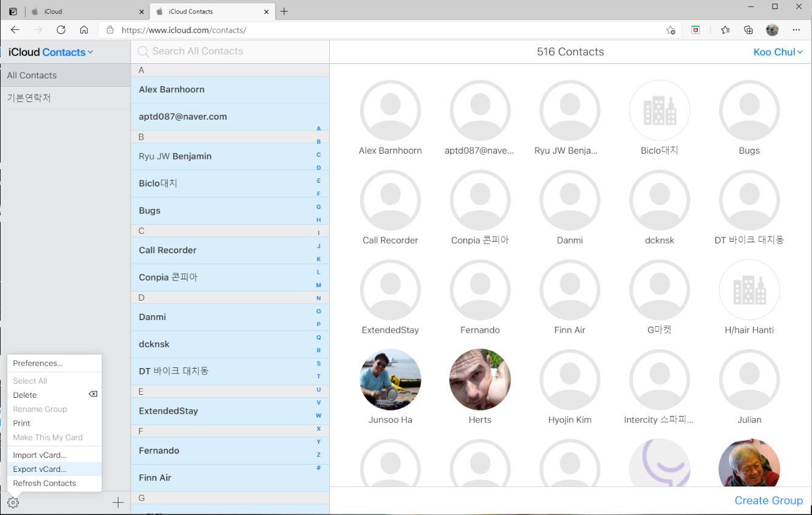812x515 pixels.
Task: Choose Export vCard... menu item
Action: click(54, 469)
